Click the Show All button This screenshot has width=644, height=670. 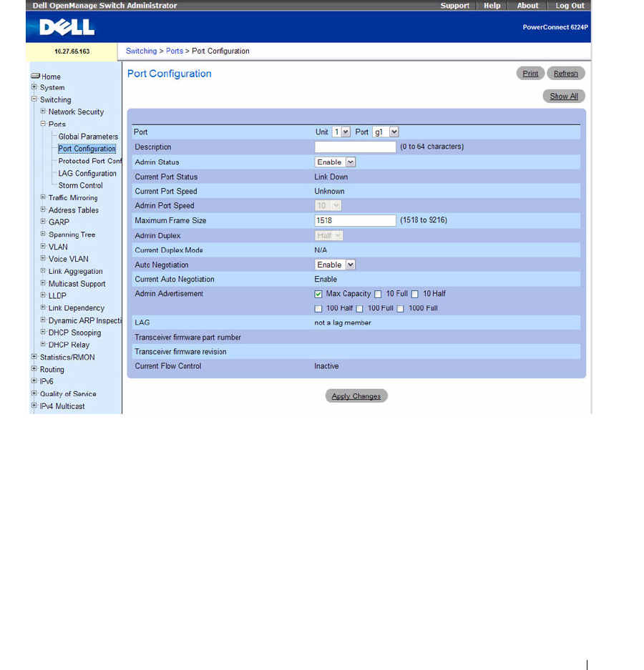[564, 96]
